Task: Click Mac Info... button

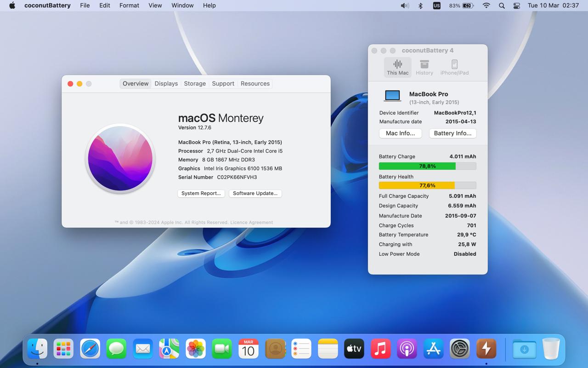Action: [400, 133]
